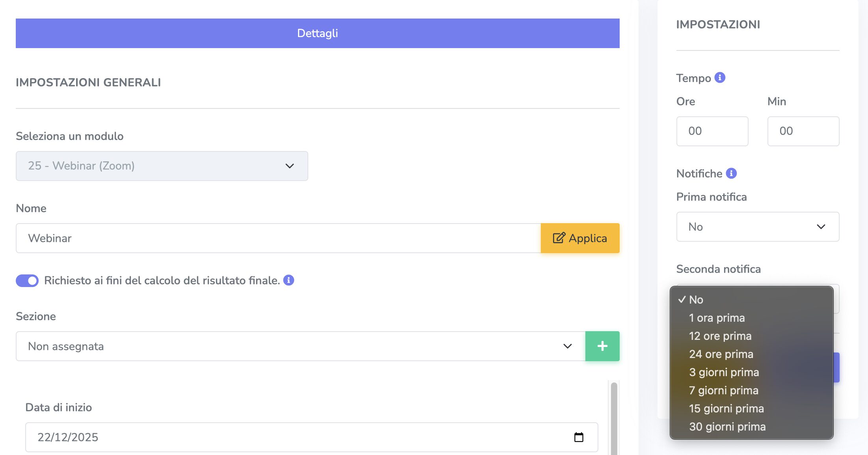Viewport: 868px width, 455px height.
Task: Click the Applica pencil edit icon
Action: (x=559, y=238)
